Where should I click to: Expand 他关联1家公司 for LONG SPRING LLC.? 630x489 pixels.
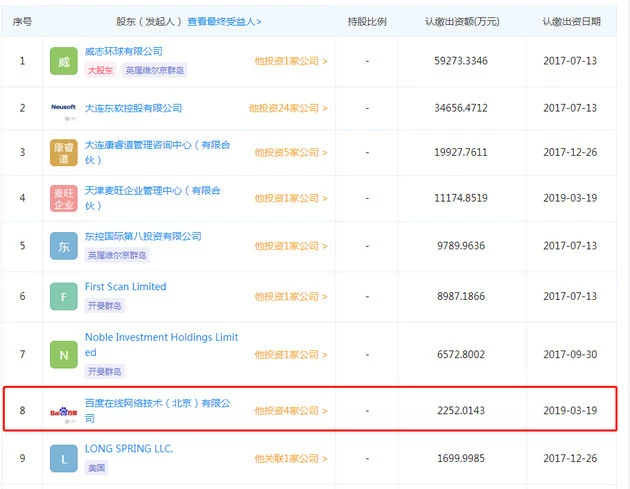coord(291,458)
